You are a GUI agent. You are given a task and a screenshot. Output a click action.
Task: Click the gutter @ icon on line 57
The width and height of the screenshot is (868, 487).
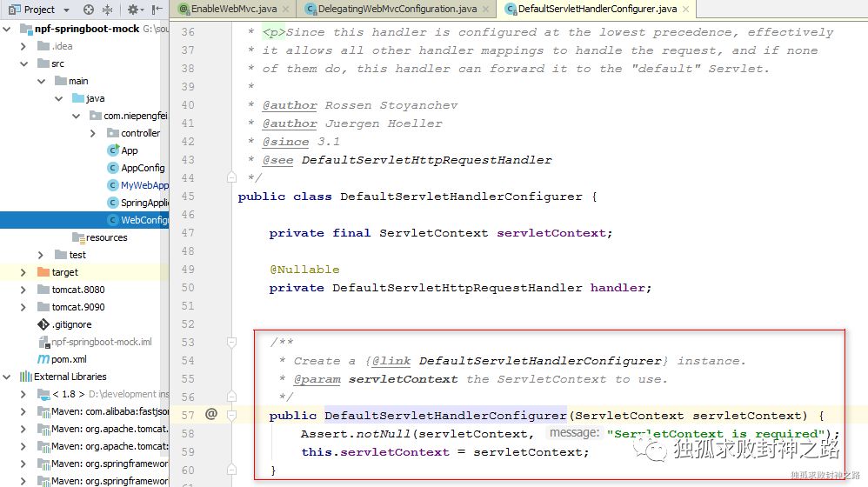pos(210,414)
